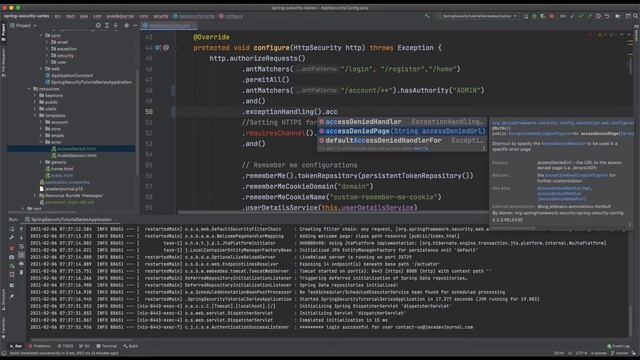640x360 pixels.
Task: Toggle soft-wrap icon in Run console
Action: tap(21, 247)
